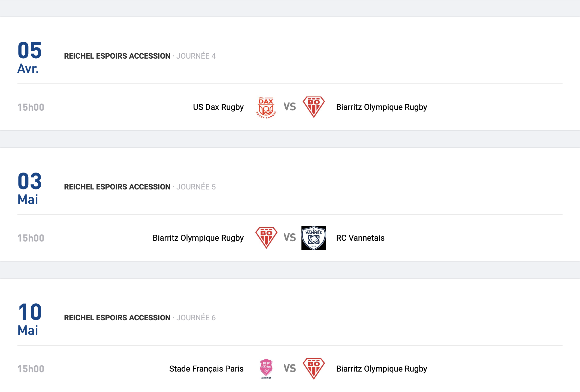Click the 10 Mai date label
Viewport: 580px width, 392px height.
[29, 319]
